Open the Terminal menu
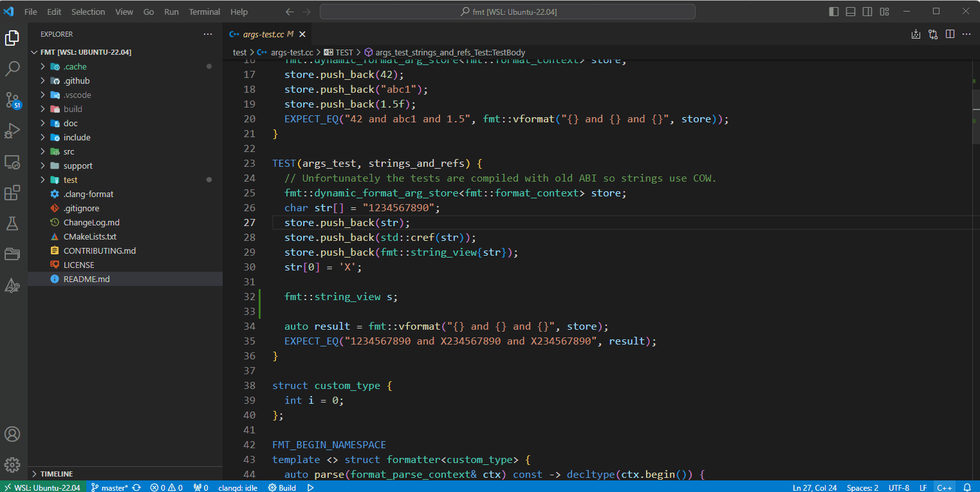The image size is (980, 492). point(204,12)
